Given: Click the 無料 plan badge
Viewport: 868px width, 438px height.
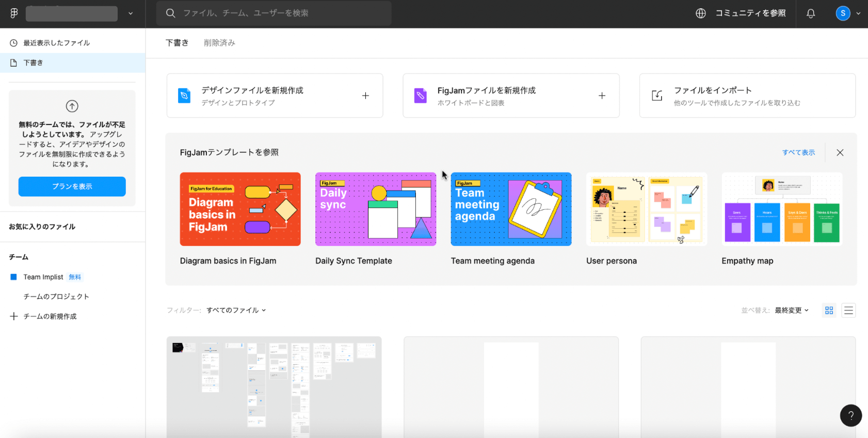Looking at the screenshot, I should coord(75,277).
